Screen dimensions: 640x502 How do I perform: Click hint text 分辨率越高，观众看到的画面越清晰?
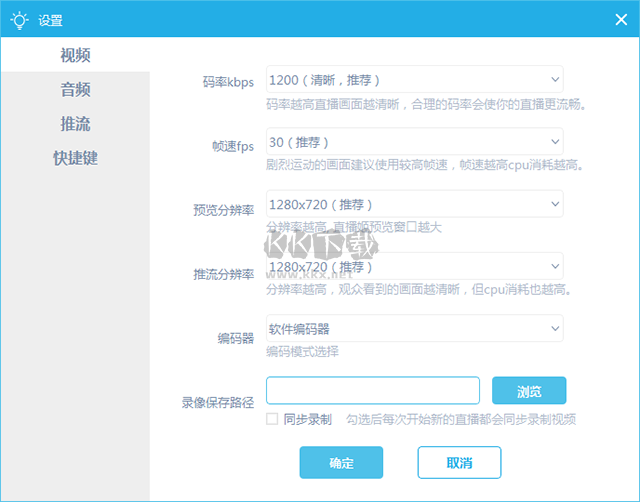pyautogui.click(x=418, y=289)
